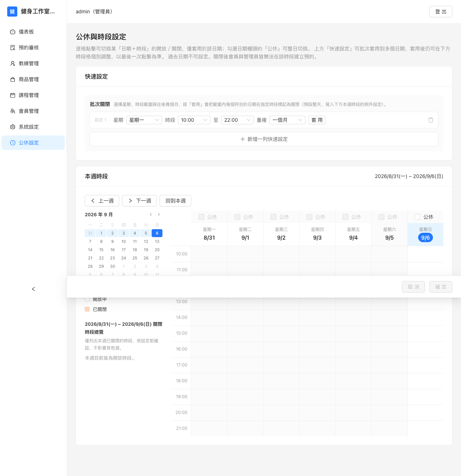The image size is (461, 476).
Task: Open the start time dropdown showing 10:00
Action: [194, 120]
